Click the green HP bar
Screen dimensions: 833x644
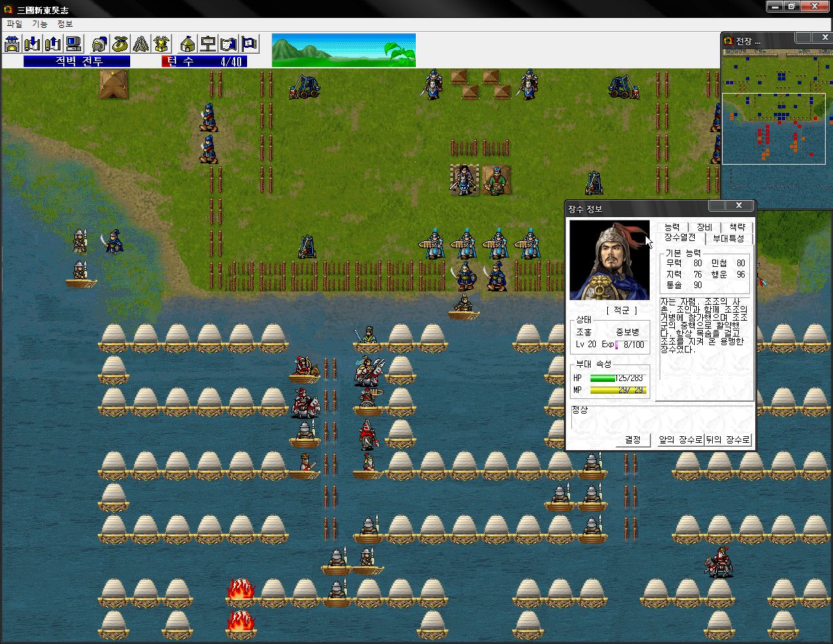coord(603,378)
